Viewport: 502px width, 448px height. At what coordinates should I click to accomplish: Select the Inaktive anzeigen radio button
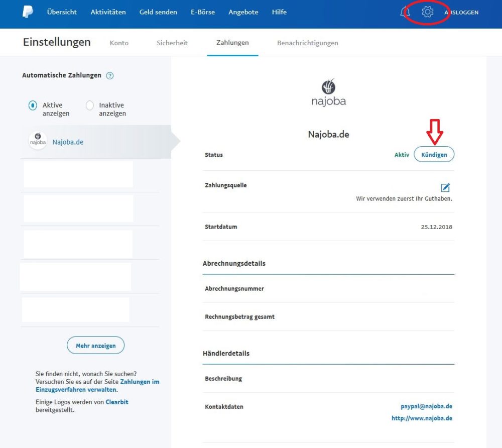(x=90, y=105)
